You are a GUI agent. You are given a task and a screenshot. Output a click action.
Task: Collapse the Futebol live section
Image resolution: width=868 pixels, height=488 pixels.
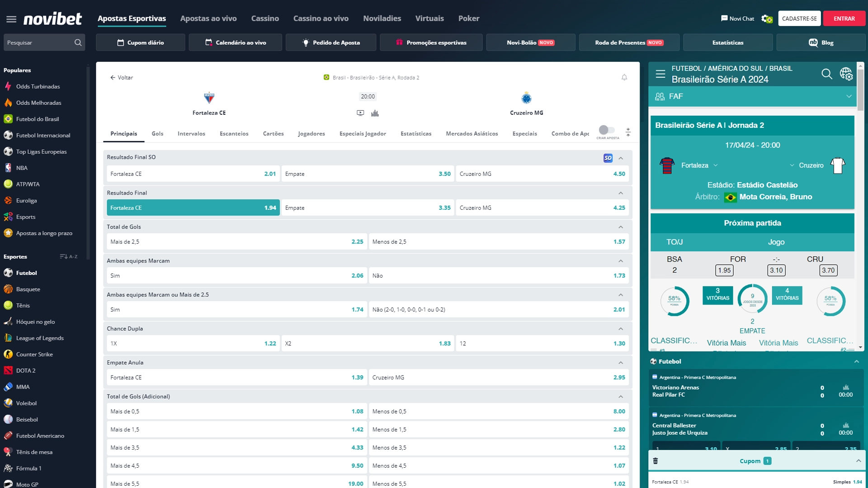coord(856,361)
